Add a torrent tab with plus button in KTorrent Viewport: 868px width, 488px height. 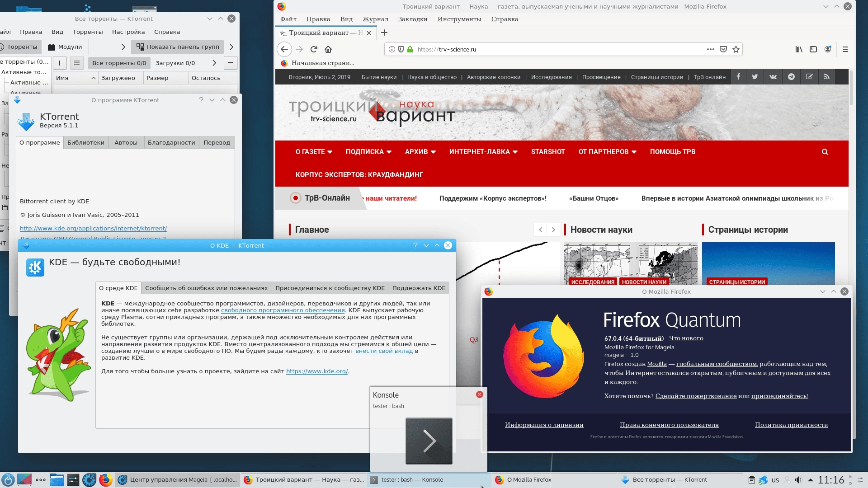[x=59, y=63]
